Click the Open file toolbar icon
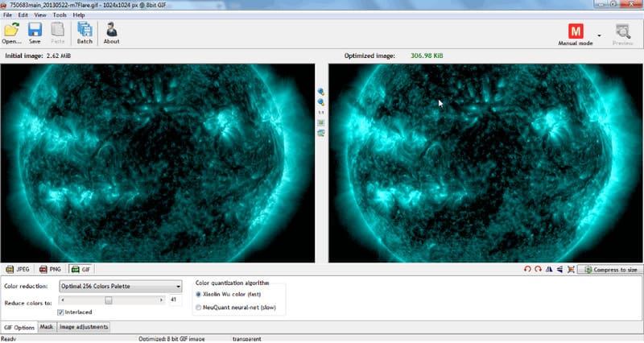 tap(11, 33)
